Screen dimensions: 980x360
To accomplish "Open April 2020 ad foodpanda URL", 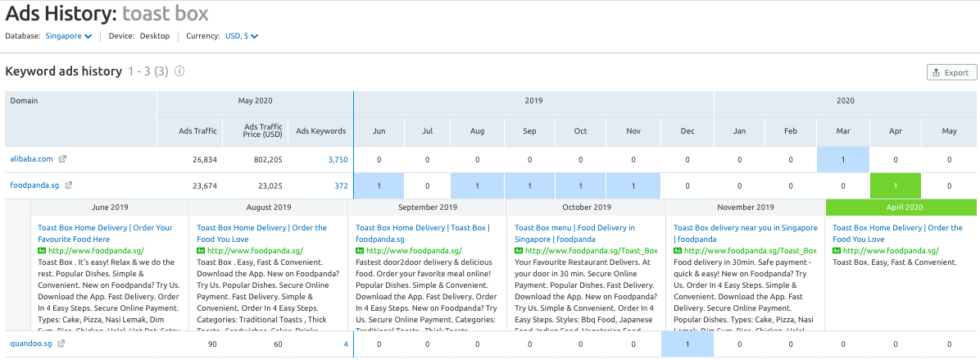I will pyautogui.click(x=890, y=251).
